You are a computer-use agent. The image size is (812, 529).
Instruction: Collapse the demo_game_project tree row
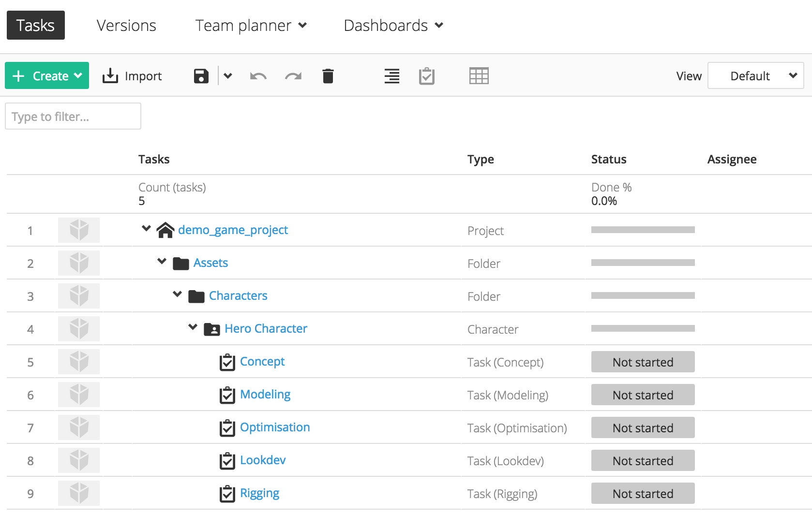[146, 229]
